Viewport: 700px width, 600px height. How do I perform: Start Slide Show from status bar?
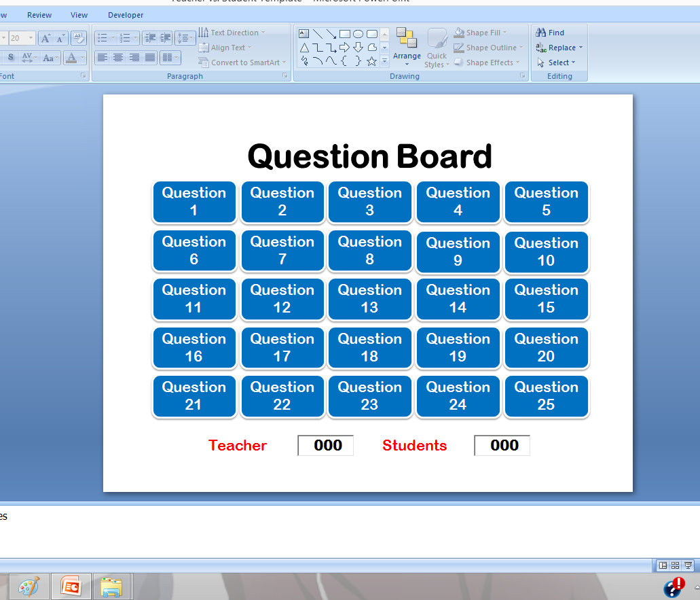(x=688, y=565)
